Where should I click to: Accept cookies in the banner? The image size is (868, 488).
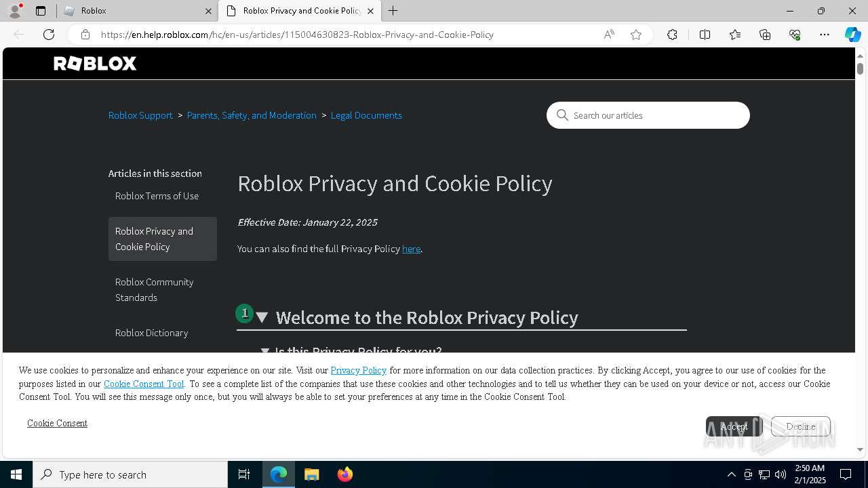(x=734, y=426)
